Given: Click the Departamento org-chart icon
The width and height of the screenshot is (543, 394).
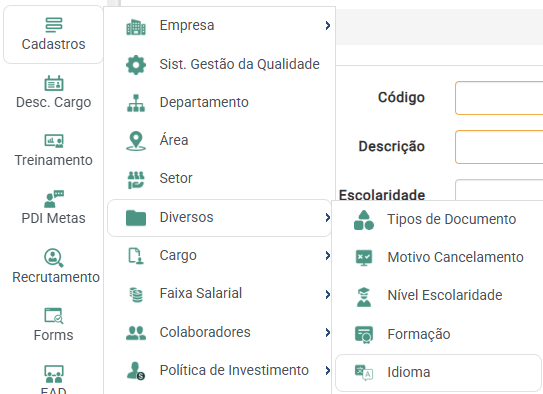Looking at the screenshot, I should tap(136, 103).
